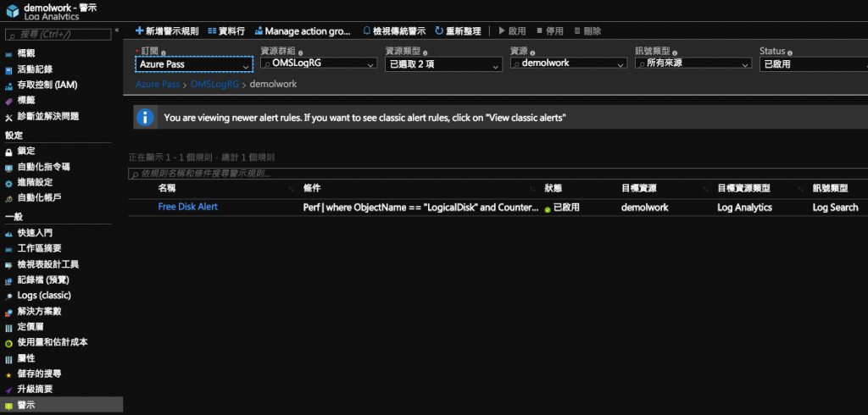The height and width of the screenshot is (415, 868).
Task: Click the 檢視表設計工具 icon
Action: (x=8, y=265)
